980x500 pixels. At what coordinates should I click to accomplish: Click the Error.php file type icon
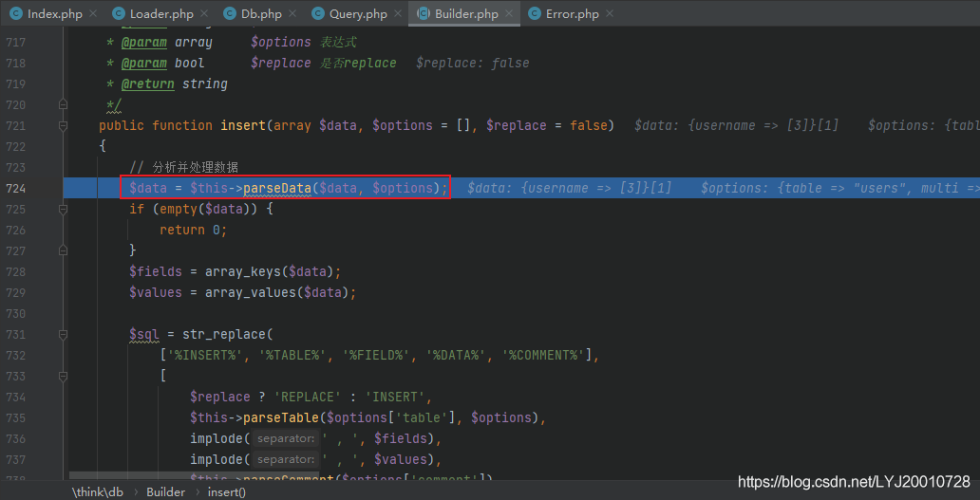pyautogui.click(x=535, y=13)
